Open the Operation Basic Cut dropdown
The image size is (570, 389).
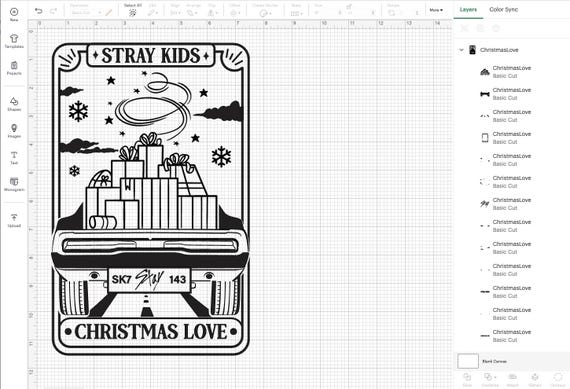click(87, 13)
